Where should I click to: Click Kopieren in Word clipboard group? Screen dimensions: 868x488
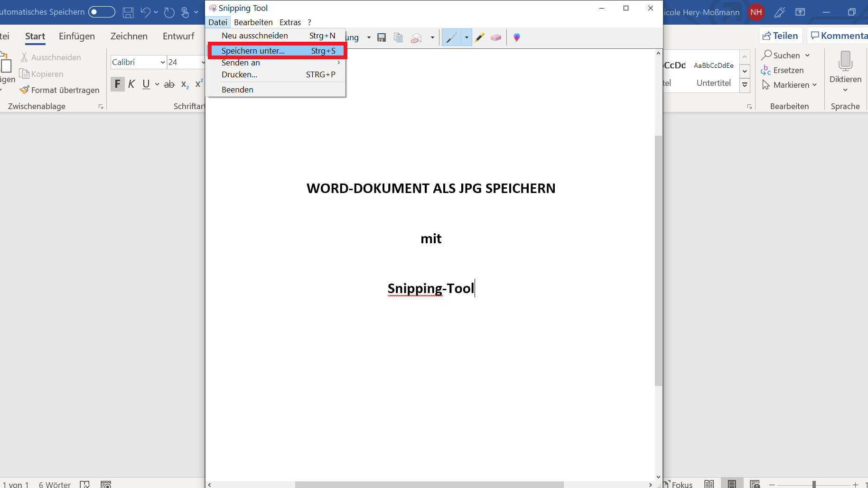tap(41, 74)
